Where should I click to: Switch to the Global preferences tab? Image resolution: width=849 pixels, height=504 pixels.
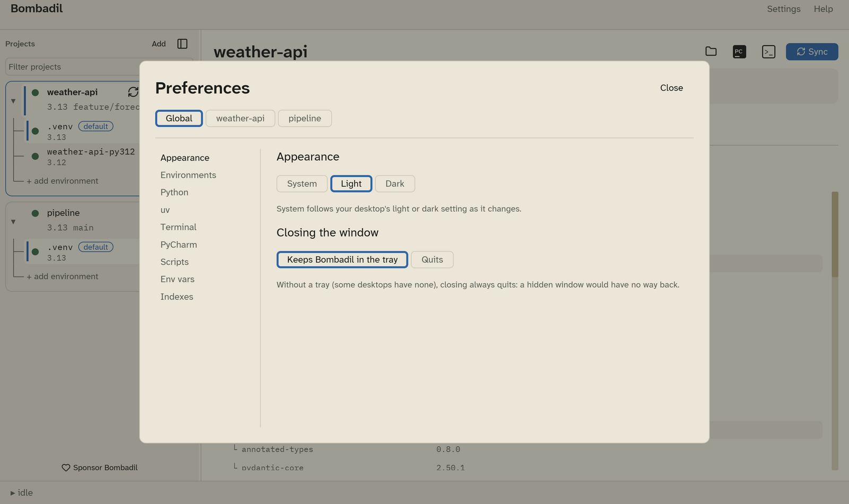point(179,118)
